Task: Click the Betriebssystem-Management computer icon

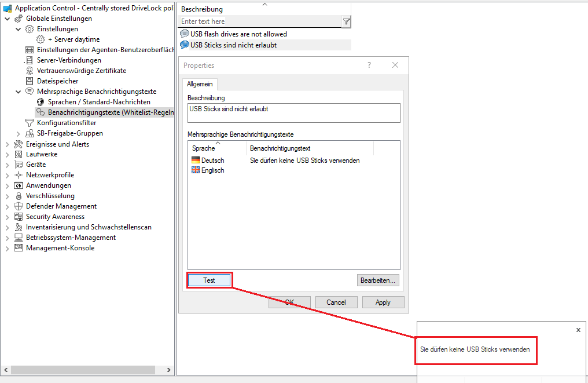Action: coord(19,238)
